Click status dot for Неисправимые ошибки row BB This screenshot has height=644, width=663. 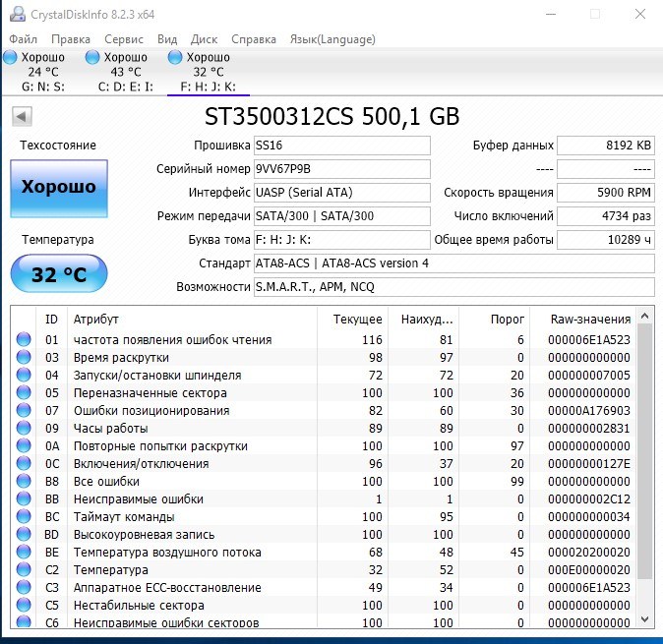pyautogui.click(x=23, y=499)
